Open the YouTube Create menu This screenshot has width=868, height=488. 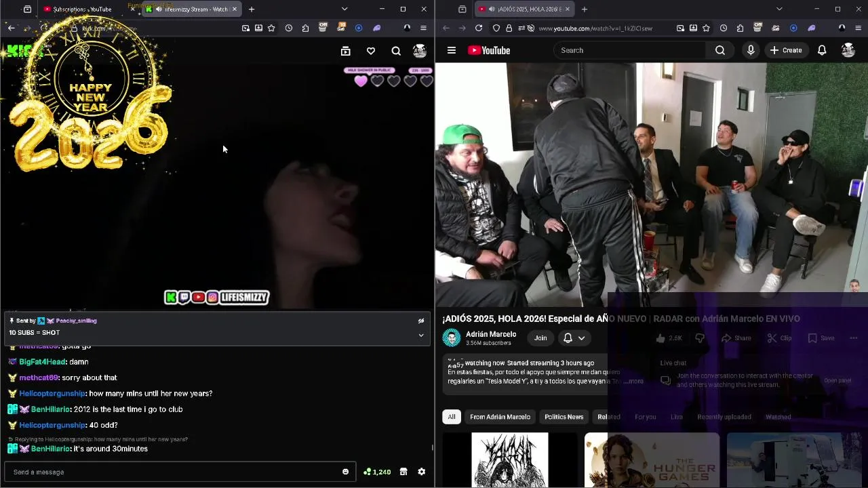[785, 50]
